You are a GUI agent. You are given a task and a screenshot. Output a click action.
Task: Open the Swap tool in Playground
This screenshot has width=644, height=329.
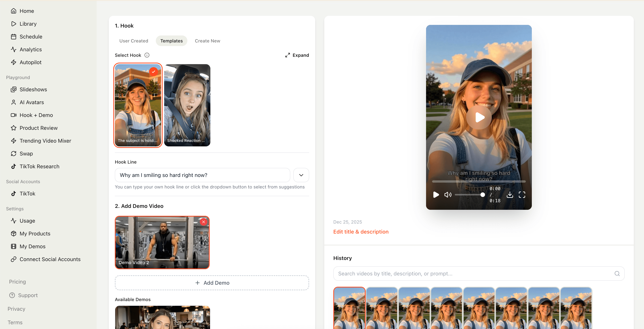click(26, 153)
